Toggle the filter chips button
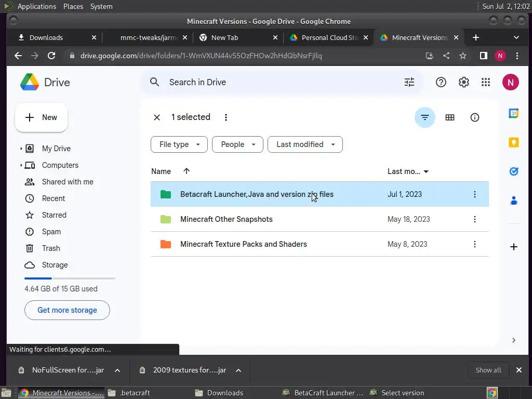Image resolution: width=532 pixels, height=399 pixels. point(424,117)
